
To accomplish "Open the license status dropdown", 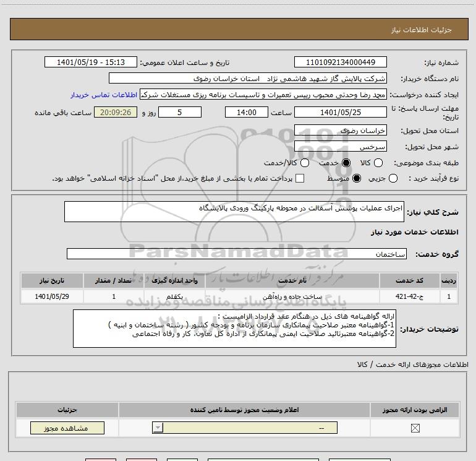I will (x=245, y=428).
